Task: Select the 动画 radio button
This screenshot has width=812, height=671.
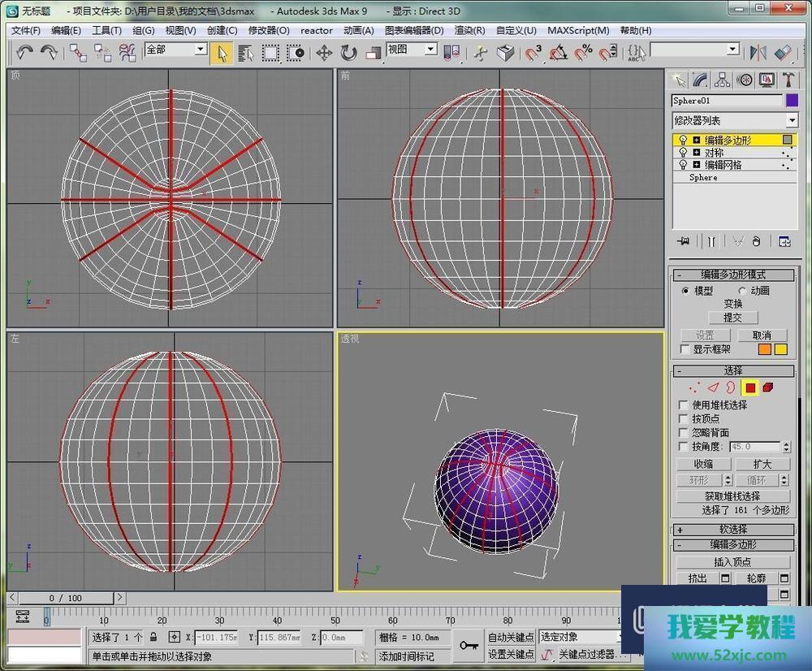Action: click(743, 291)
